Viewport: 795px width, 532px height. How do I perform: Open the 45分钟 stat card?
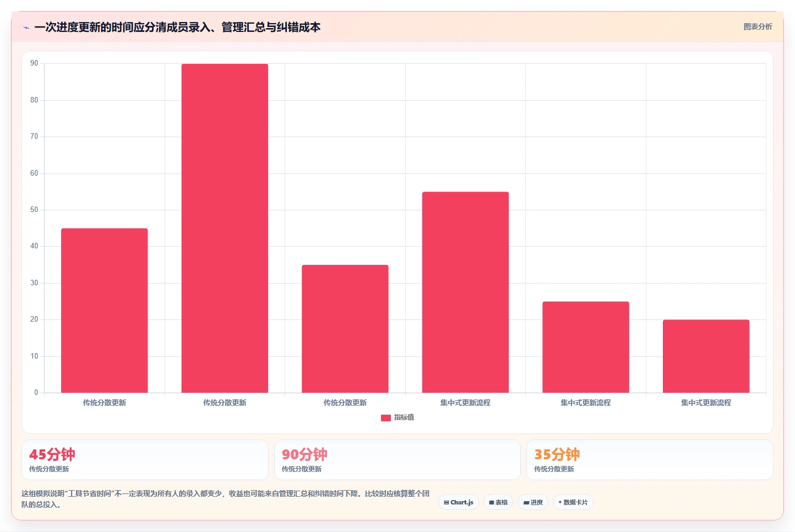145,460
